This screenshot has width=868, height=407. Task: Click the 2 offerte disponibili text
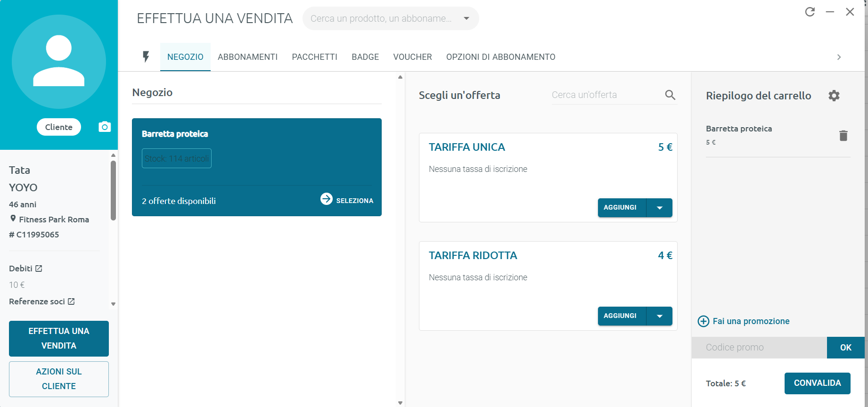click(x=179, y=201)
